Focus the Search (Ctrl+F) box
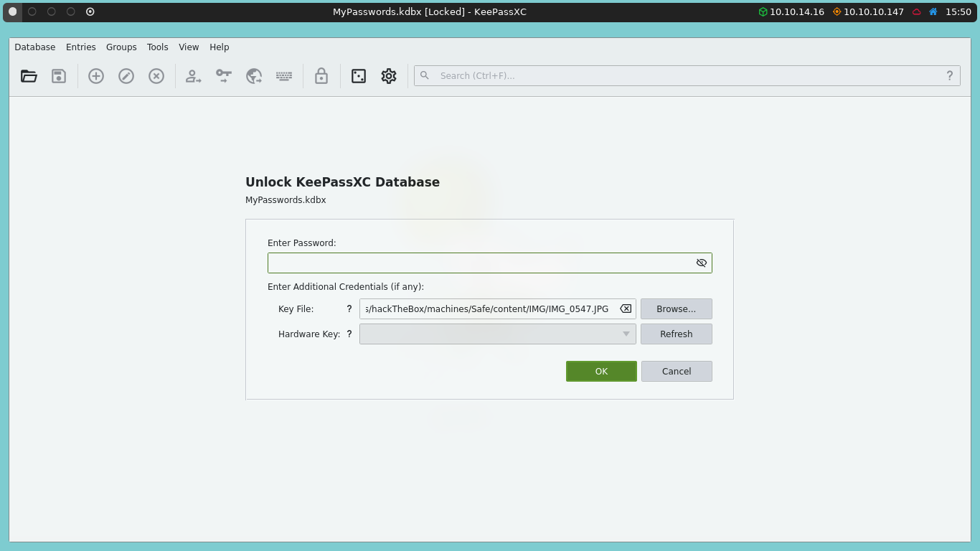Image resolution: width=980 pixels, height=551 pixels. 687,75
